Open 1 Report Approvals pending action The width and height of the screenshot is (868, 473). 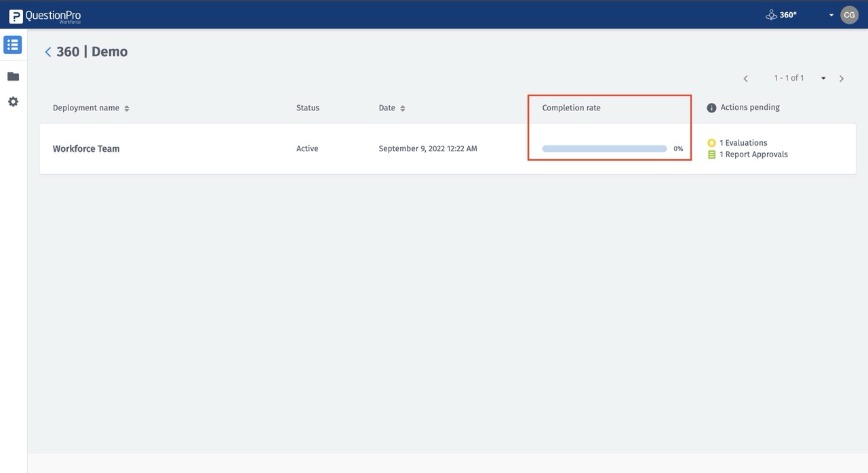click(753, 155)
